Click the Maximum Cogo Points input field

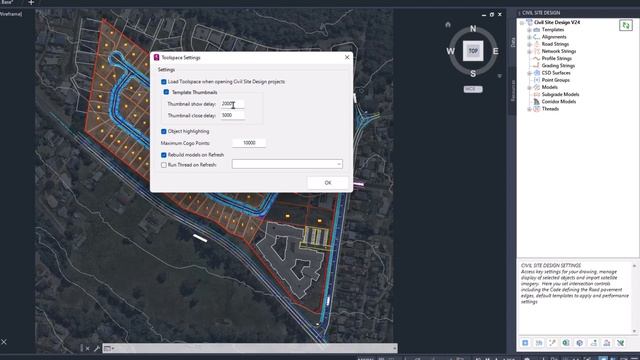249,143
